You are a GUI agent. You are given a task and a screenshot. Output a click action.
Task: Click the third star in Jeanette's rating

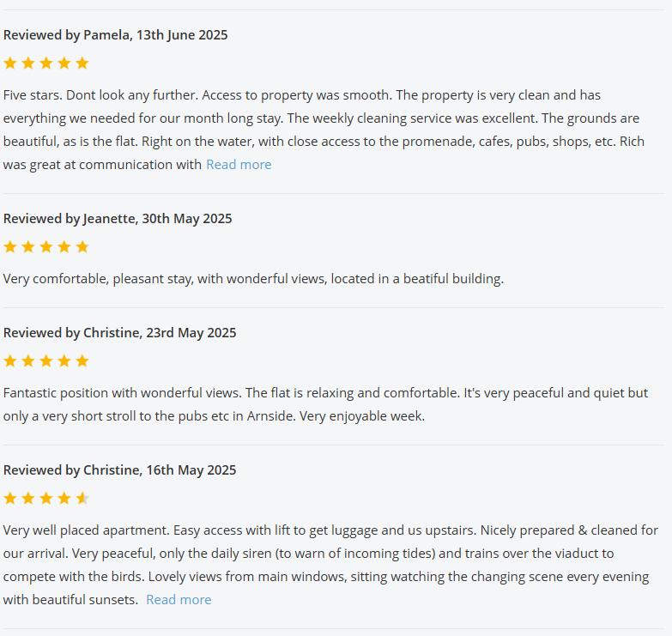[46, 246]
